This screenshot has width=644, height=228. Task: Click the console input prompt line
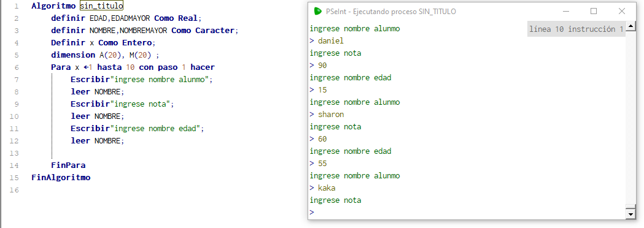[x=467, y=213]
